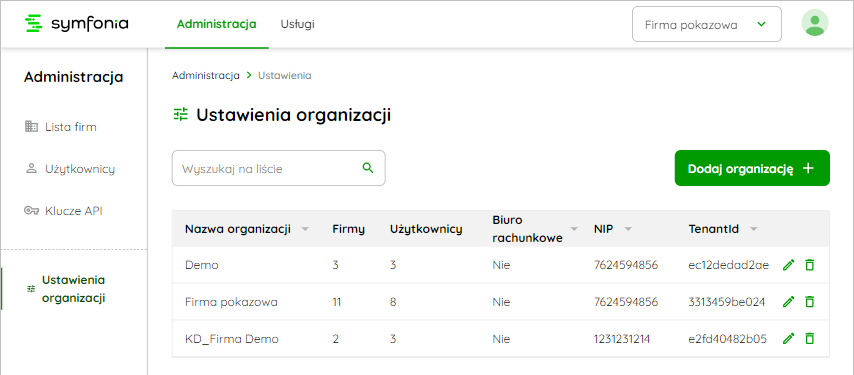Delete the Demo organization using trash icon
The height and width of the screenshot is (375, 854).
[x=810, y=265]
